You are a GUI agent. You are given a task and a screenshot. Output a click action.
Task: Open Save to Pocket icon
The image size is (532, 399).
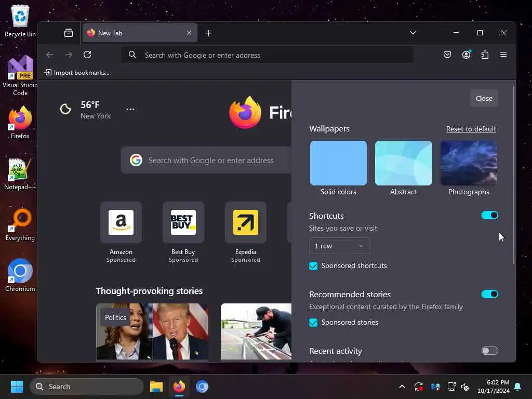447,55
